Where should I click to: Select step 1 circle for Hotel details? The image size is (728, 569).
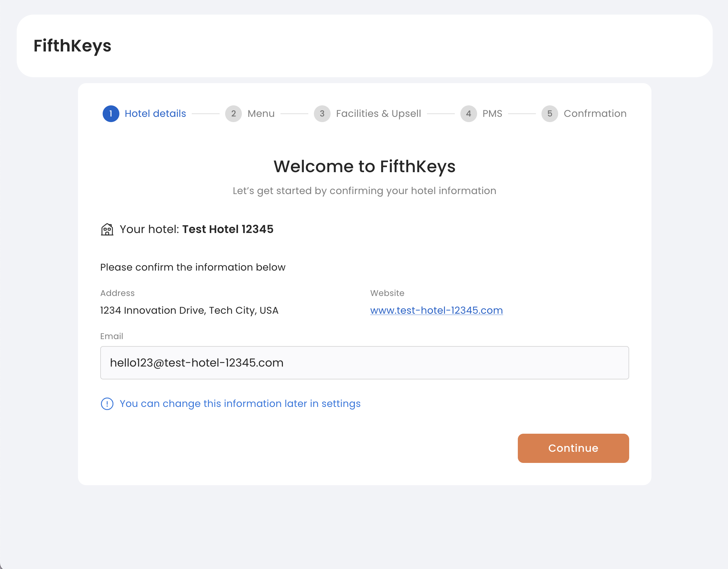pos(111,114)
